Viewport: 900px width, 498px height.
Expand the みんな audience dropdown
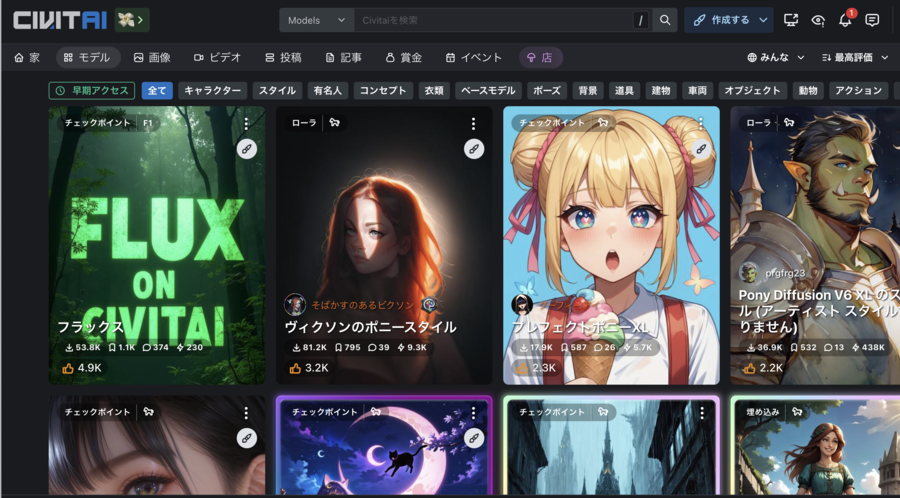776,57
